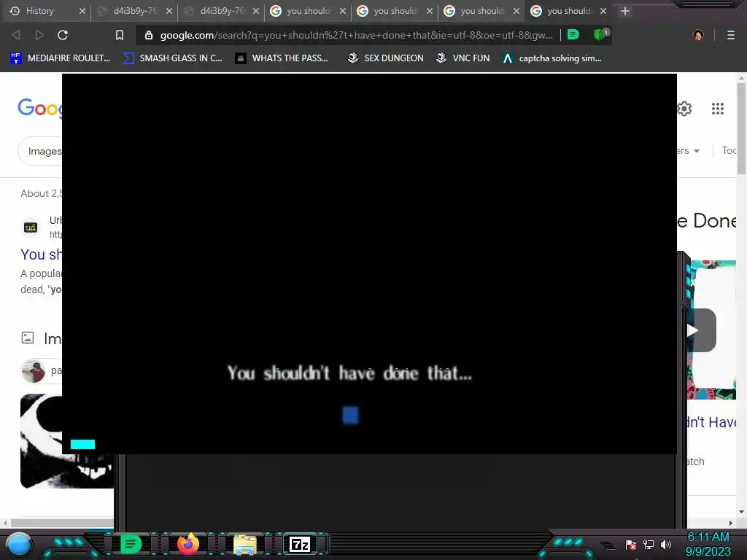Go back to previous page
The height and width of the screenshot is (560, 747).
pos(16,35)
